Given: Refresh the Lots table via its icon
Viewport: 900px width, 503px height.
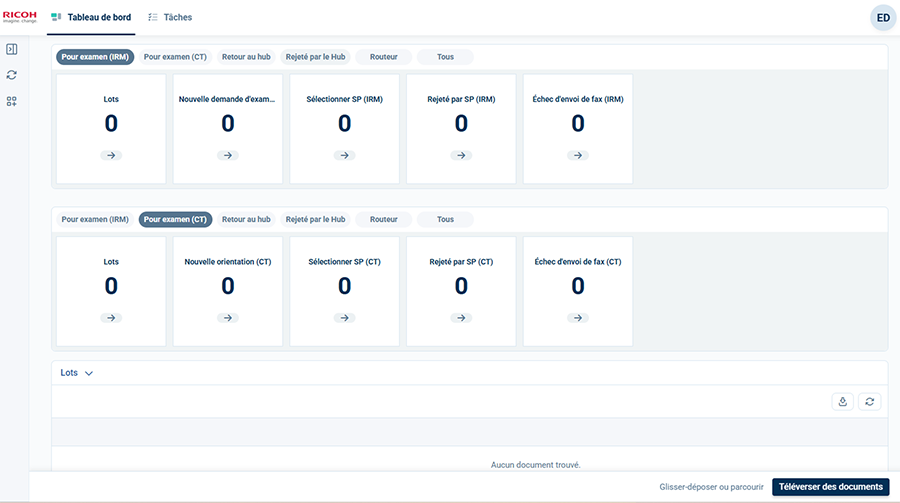Looking at the screenshot, I should pos(870,401).
